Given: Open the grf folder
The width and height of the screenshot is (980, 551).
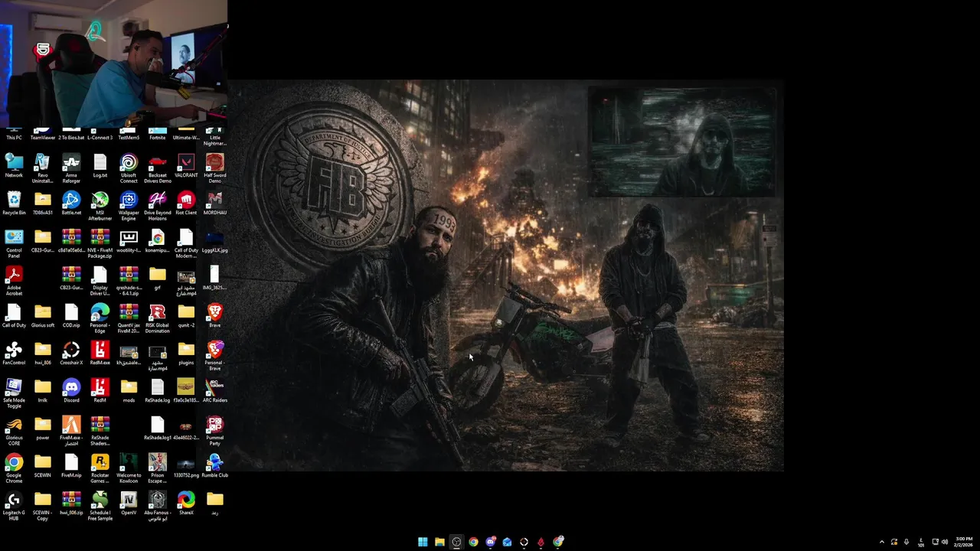Looking at the screenshot, I should tap(158, 279).
